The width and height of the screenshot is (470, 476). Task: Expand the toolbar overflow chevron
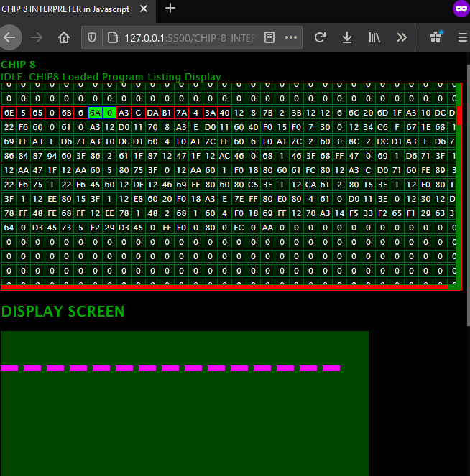click(402, 37)
